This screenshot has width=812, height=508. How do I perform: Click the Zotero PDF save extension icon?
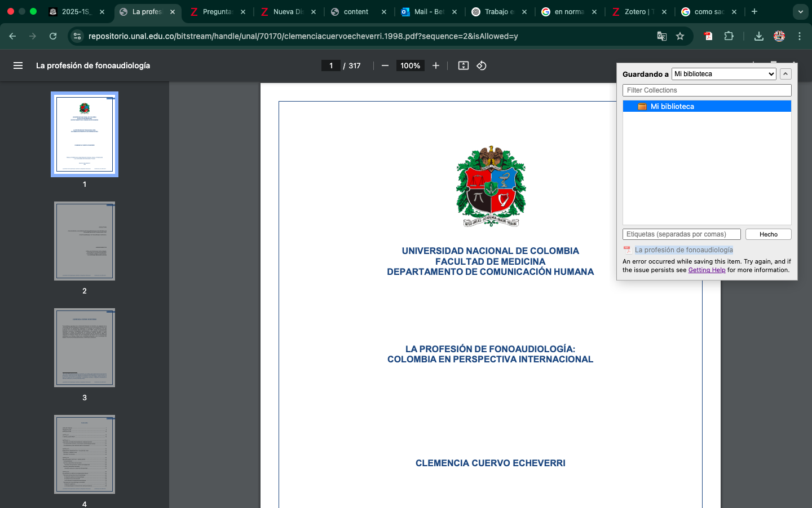coord(708,36)
